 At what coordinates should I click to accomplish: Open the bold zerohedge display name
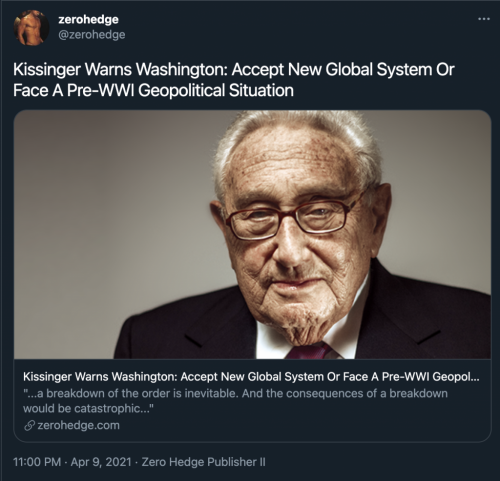[88, 19]
